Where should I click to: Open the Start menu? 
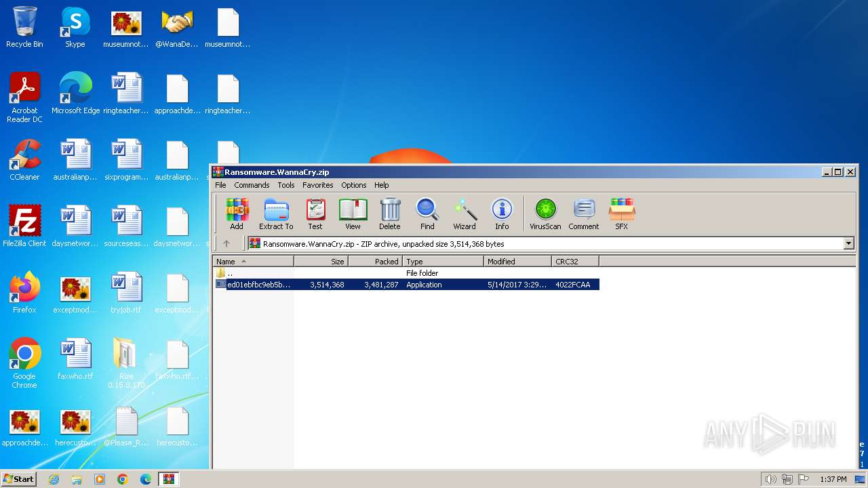click(18, 479)
